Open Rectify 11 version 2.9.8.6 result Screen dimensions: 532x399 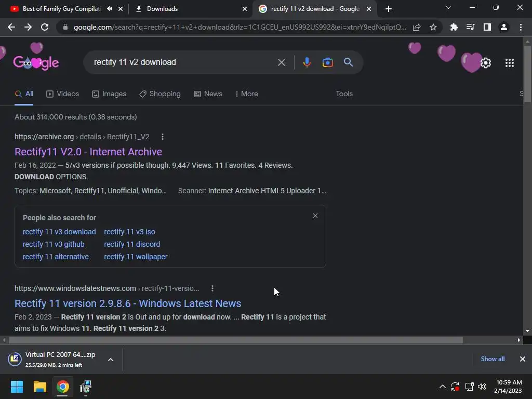pos(128,303)
